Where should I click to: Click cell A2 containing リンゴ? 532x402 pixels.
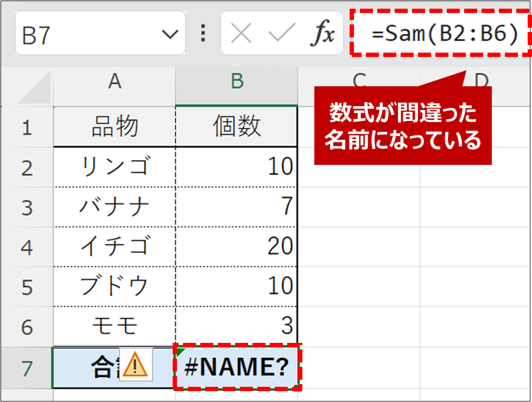[x=114, y=167]
